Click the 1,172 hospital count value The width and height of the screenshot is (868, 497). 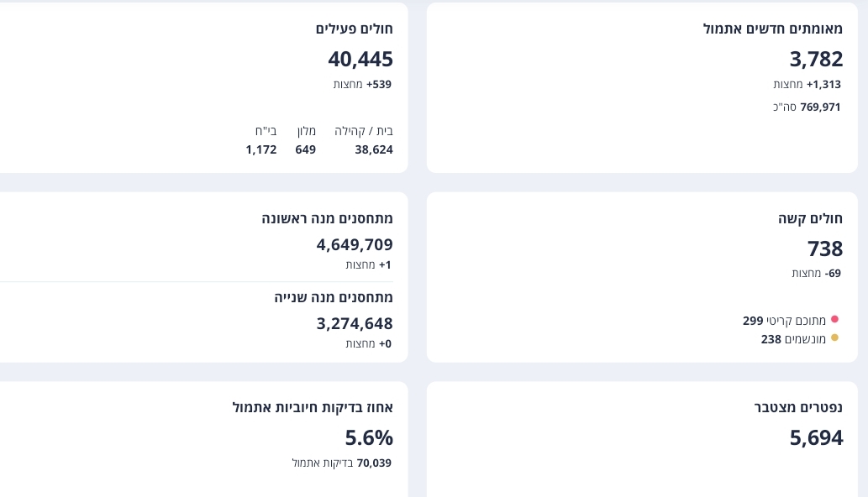(260, 149)
